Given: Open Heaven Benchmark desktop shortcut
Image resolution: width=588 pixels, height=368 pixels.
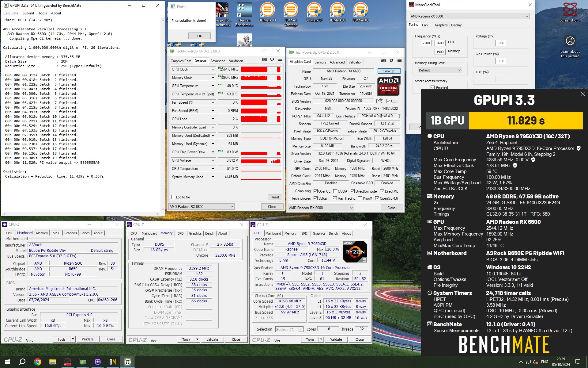Looking at the screenshot, I should pyautogui.click(x=244, y=14).
